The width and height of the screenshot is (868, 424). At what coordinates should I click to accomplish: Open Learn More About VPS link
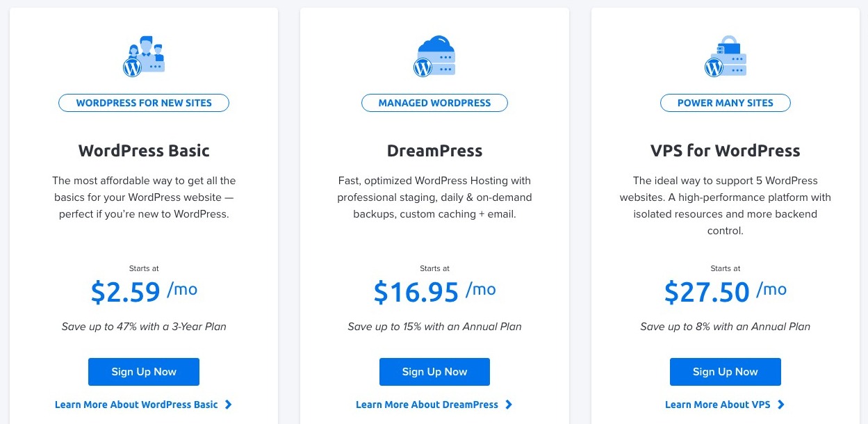tap(717, 405)
